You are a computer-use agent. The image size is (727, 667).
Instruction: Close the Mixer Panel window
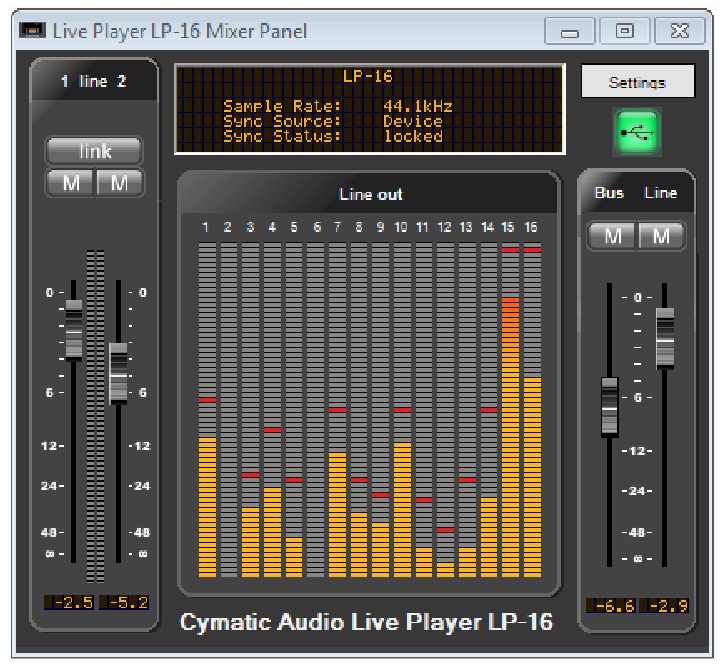pyautogui.click(x=680, y=31)
